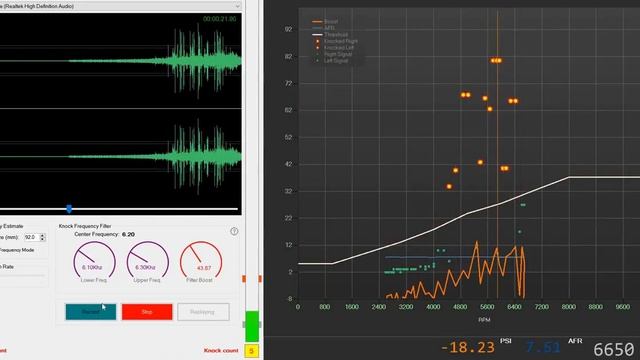Adjust the Upper Freq knob
Image resolution: width=640 pixels, height=360 pixels.
(x=147, y=261)
